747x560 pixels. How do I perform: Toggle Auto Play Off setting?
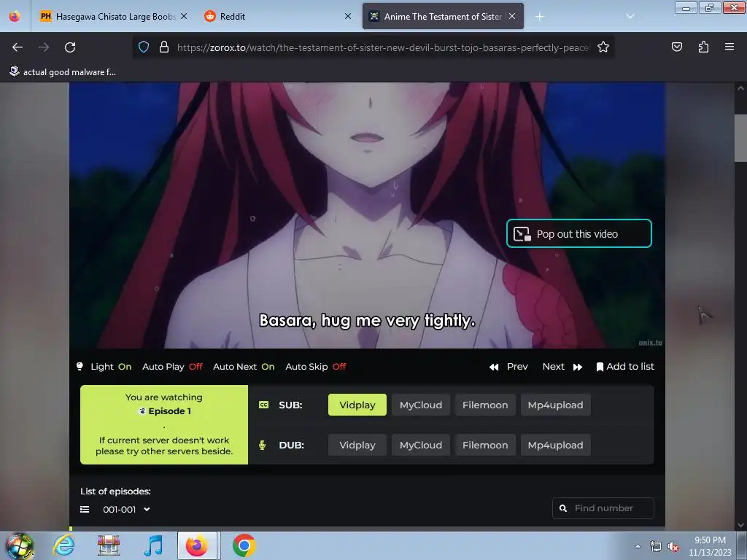click(172, 367)
